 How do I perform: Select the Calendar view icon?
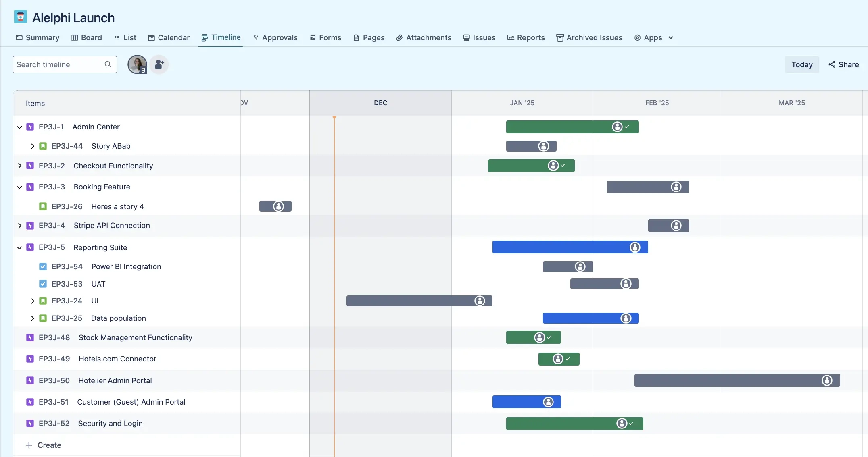(x=152, y=37)
